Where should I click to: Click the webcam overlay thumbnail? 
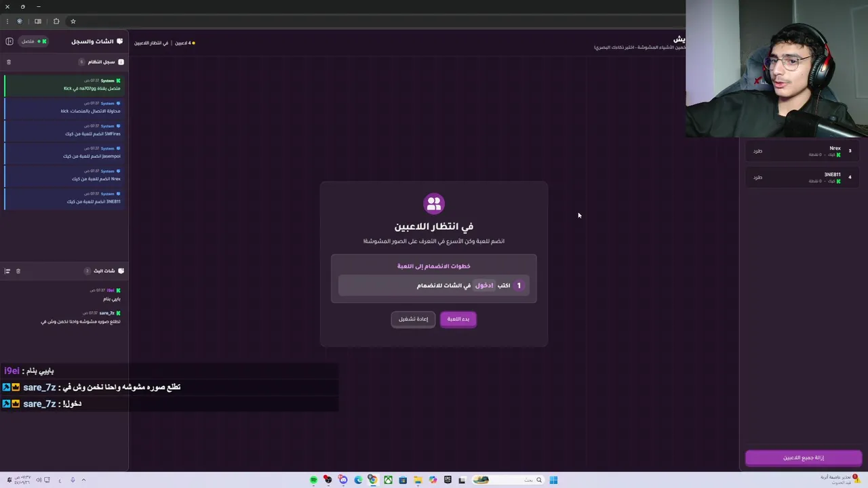776,68
